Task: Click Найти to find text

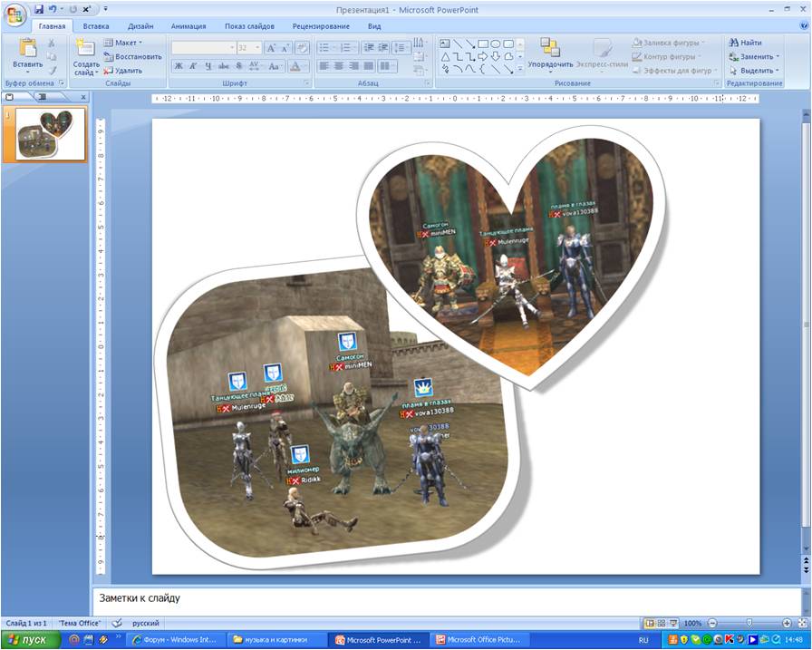Action: [x=746, y=43]
